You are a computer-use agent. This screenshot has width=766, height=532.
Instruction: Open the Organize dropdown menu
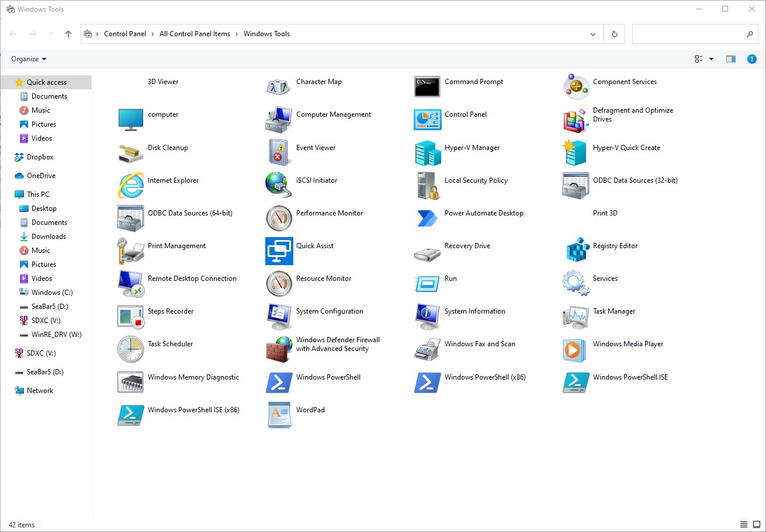point(27,58)
